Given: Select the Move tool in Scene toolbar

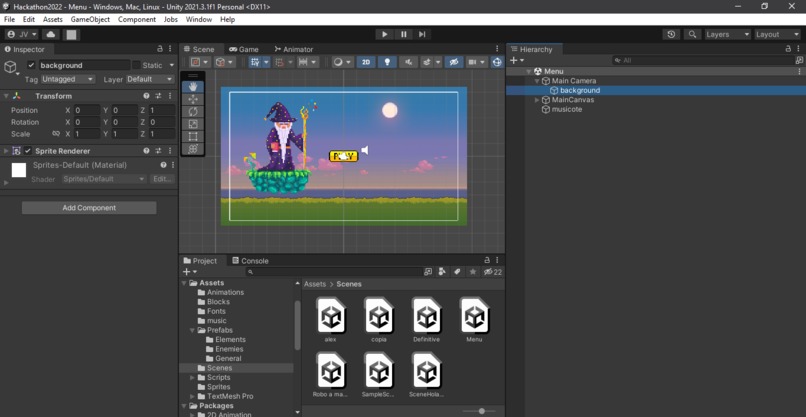Looking at the screenshot, I should (193, 99).
